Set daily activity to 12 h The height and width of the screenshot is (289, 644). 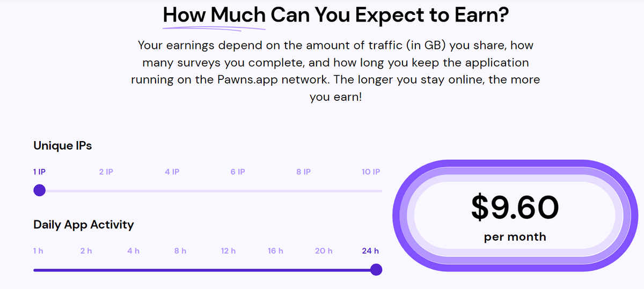[228, 251]
